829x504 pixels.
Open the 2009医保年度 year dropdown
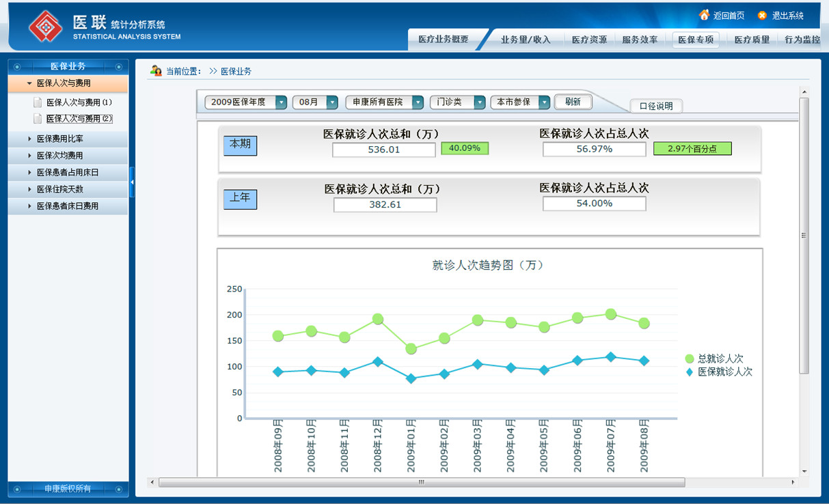(x=281, y=102)
